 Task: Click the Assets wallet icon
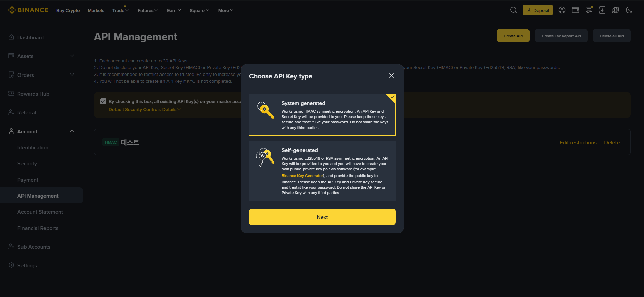point(11,56)
